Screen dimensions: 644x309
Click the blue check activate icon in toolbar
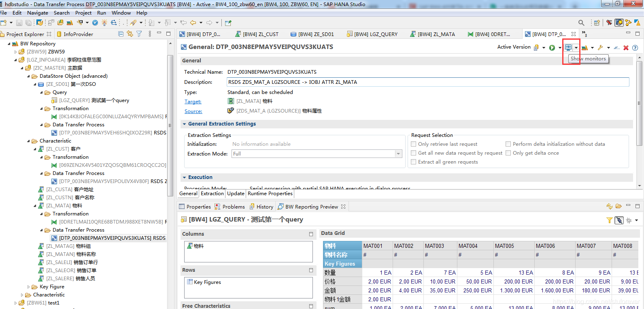[95, 23]
